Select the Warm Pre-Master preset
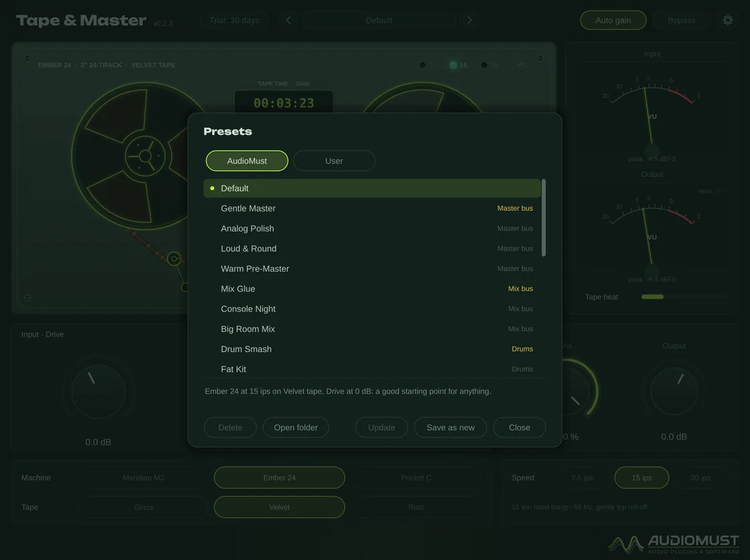 coord(372,269)
